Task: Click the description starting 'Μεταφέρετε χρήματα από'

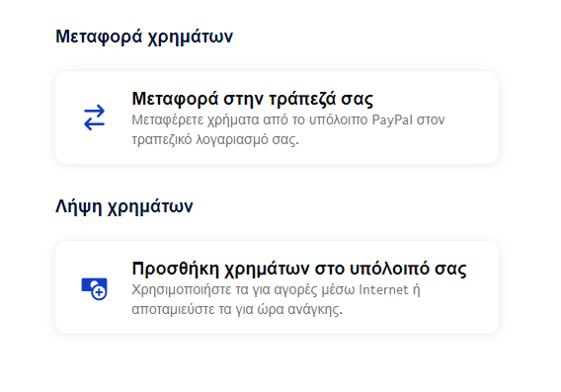Action: tap(288, 129)
